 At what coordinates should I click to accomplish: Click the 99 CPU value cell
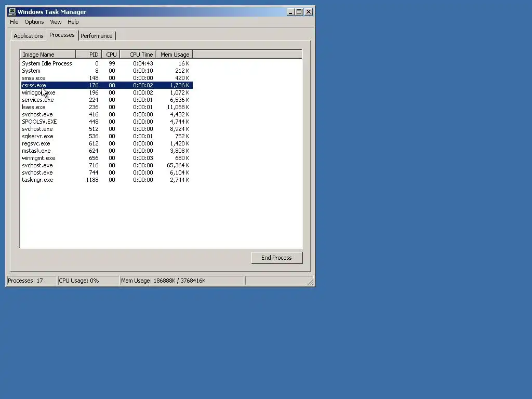point(112,63)
